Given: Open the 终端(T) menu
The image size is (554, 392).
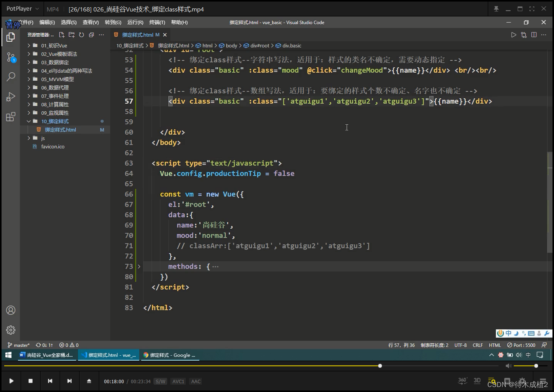Looking at the screenshot, I should (x=157, y=23).
